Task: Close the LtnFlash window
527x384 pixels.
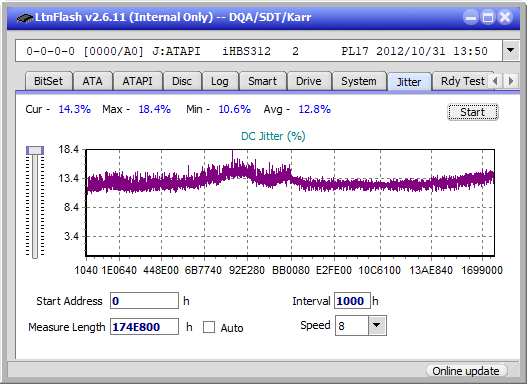Action: pyautogui.click(x=504, y=17)
